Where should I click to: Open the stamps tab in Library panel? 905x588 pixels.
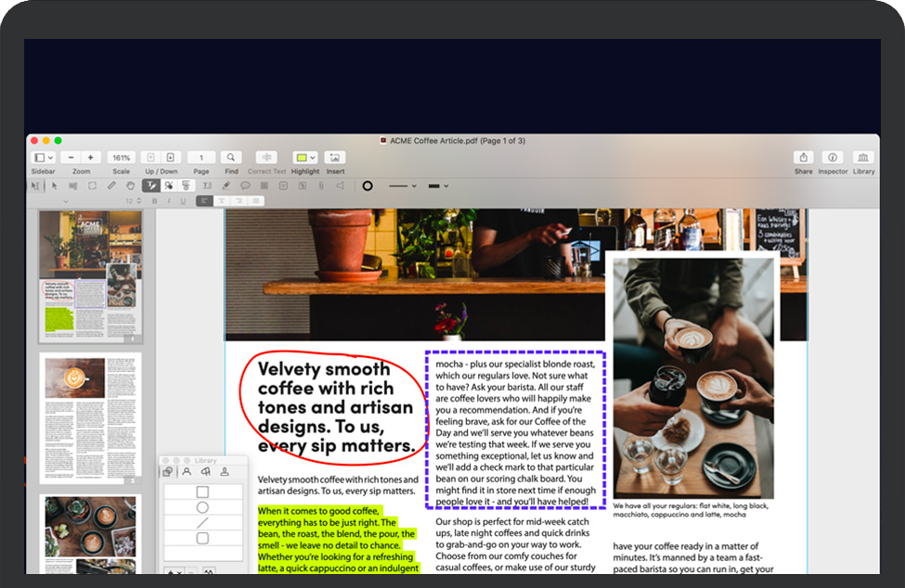pos(224,472)
